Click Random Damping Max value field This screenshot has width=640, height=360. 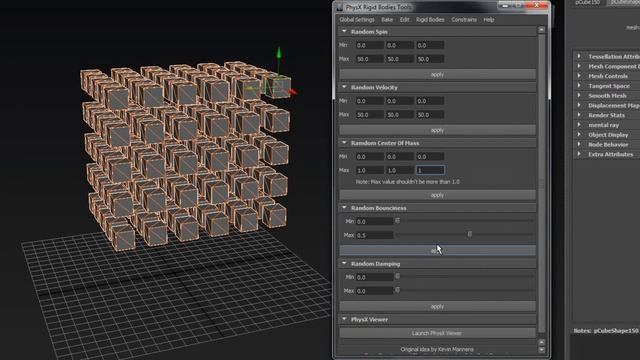374,291
